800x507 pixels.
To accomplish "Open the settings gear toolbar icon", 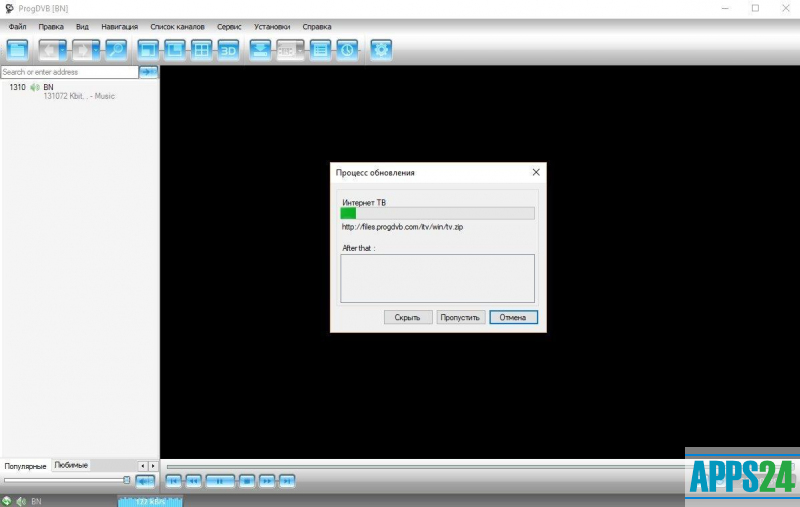I will coord(381,49).
